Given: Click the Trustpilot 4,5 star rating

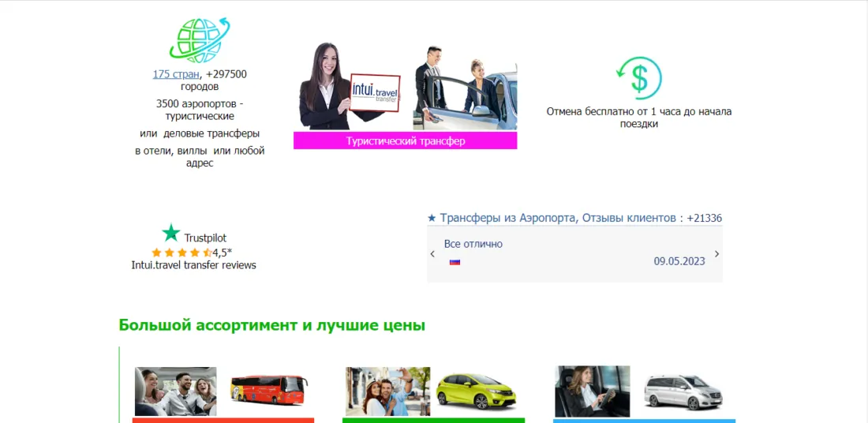Looking at the screenshot, I should coord(192,253).
